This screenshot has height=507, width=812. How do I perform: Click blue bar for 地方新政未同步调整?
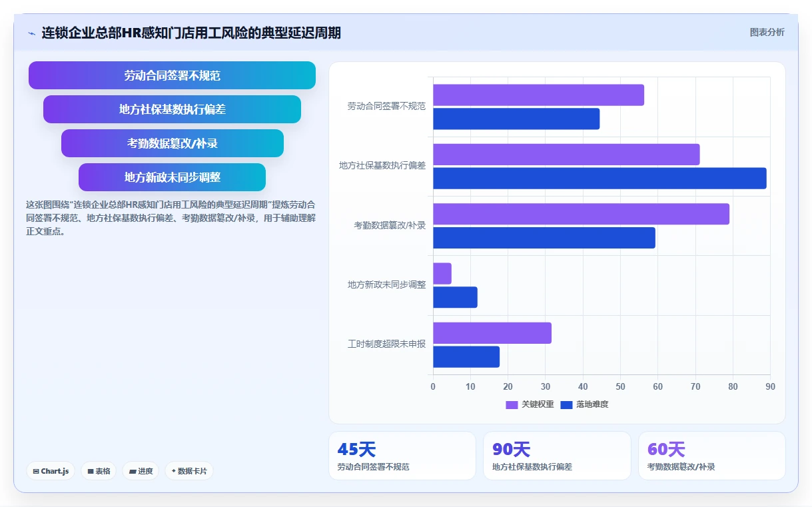click(x=455, y=297)
